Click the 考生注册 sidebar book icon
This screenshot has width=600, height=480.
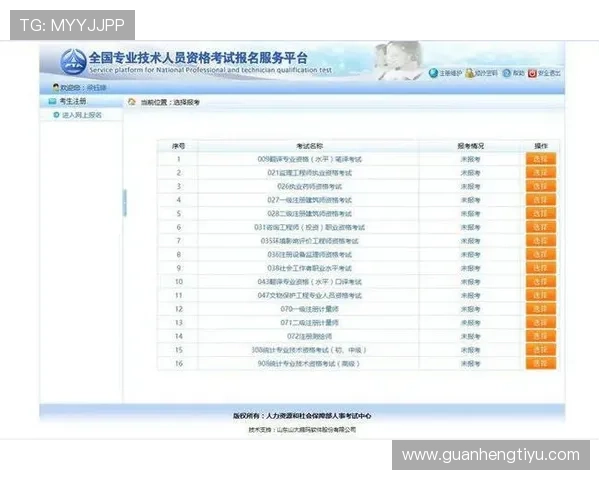[52, 101]
